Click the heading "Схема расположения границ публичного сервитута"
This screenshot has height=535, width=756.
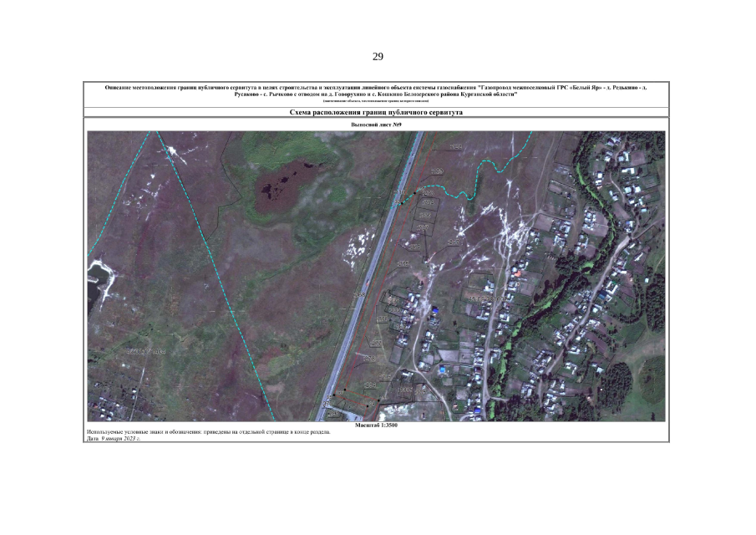(x=376, y=112)
